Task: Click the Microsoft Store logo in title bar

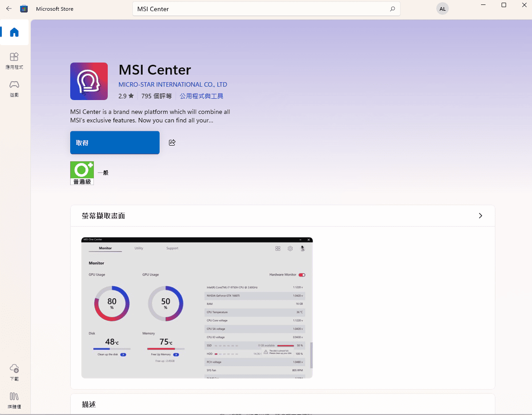Action: (x=24, y=8)
